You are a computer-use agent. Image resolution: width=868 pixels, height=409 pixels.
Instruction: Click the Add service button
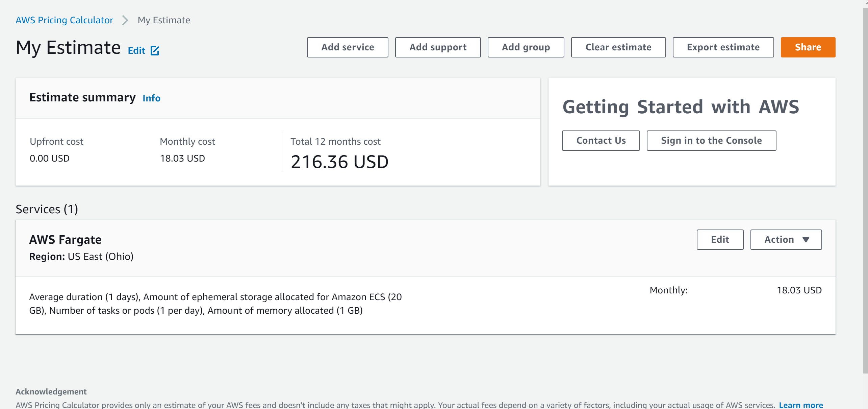pos(348,47)
